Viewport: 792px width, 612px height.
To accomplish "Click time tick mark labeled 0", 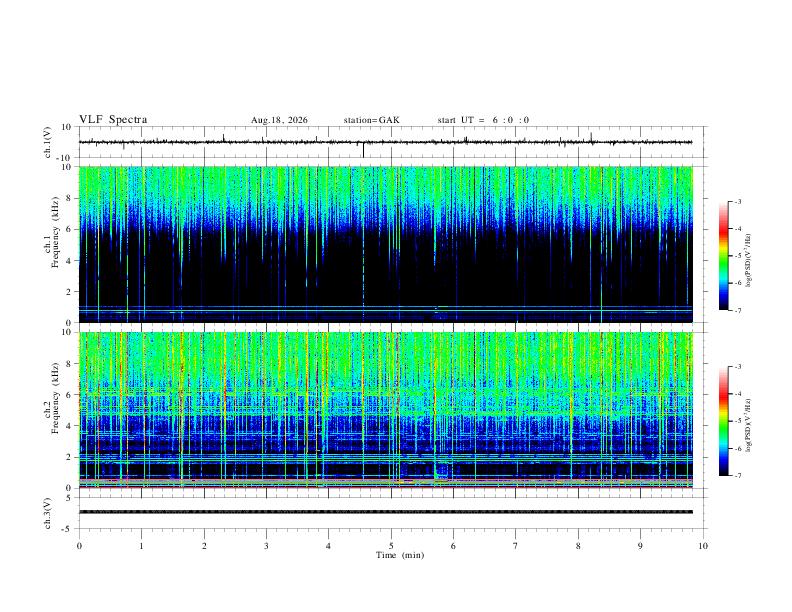I will click(79, 546).
